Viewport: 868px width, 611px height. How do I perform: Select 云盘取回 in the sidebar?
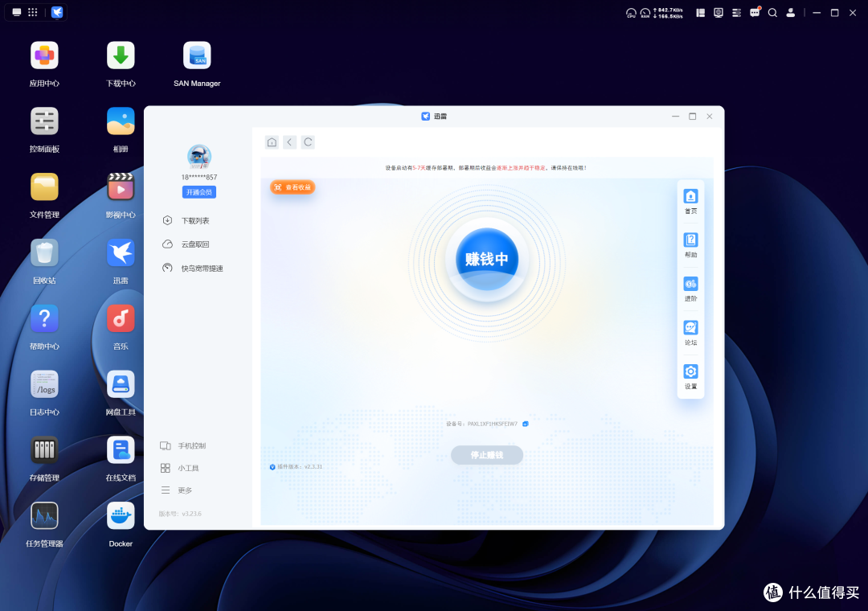tap(186, 244)
